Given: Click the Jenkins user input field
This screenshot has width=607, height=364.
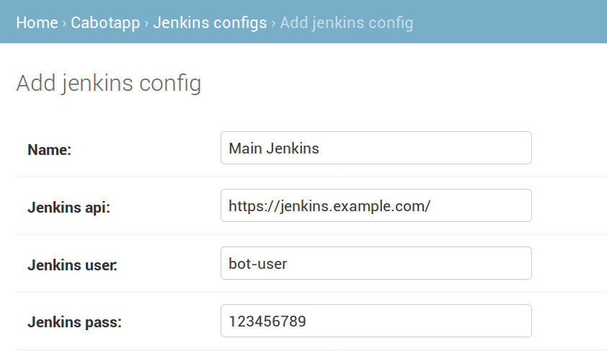Looking at the screenshot, I should point(376,263).
